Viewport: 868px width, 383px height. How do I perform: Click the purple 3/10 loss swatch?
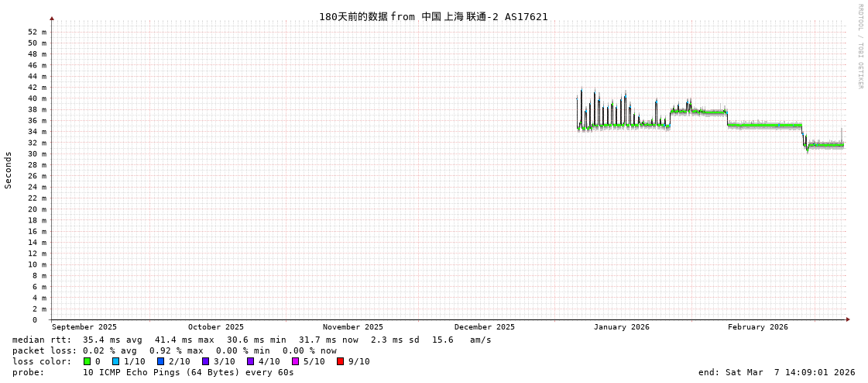(205, 361)
